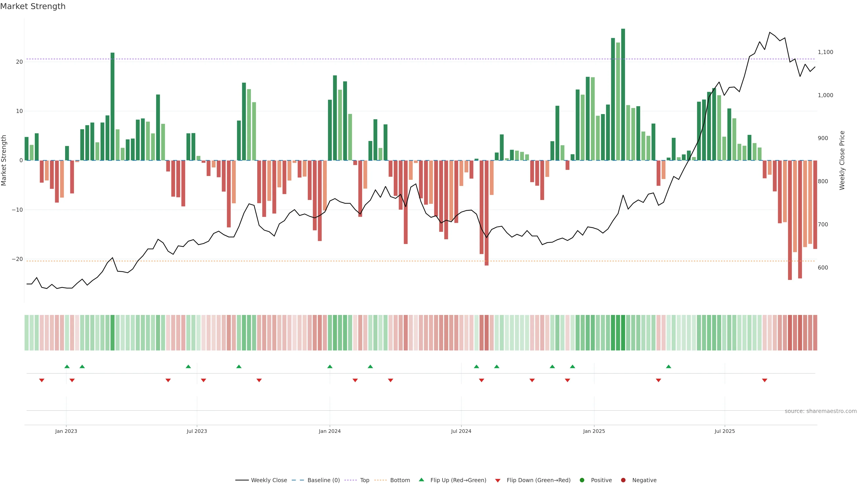Click the rightmost green flip-up triangle marker
The height and width of the screenshot is (488, 868).
point(669,366)
